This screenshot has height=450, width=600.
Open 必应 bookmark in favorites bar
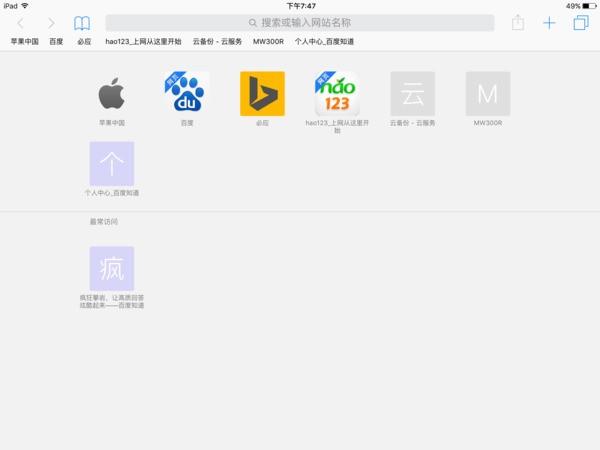[84, 41]
